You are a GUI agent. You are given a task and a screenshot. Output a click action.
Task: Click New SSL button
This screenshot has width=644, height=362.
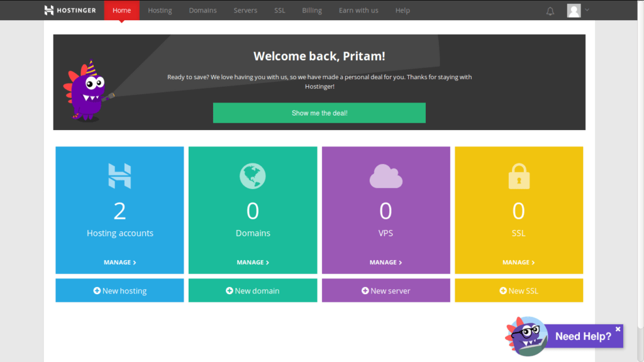[519, 290]
